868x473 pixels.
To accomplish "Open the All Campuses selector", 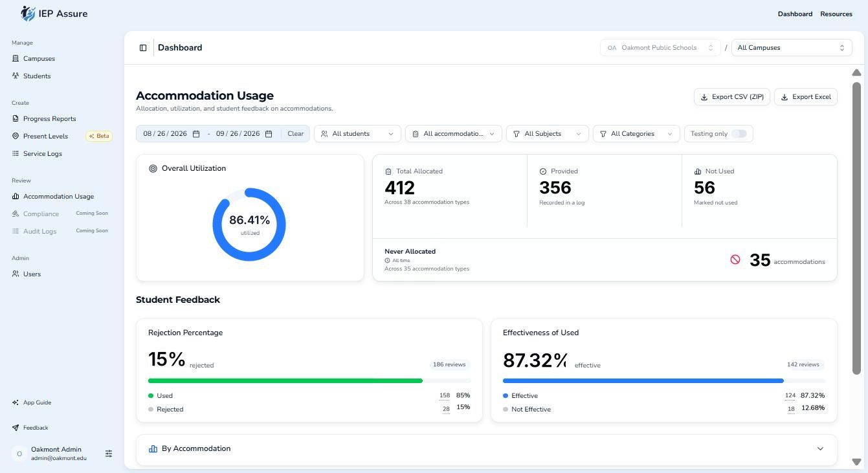I will point(792,48).
